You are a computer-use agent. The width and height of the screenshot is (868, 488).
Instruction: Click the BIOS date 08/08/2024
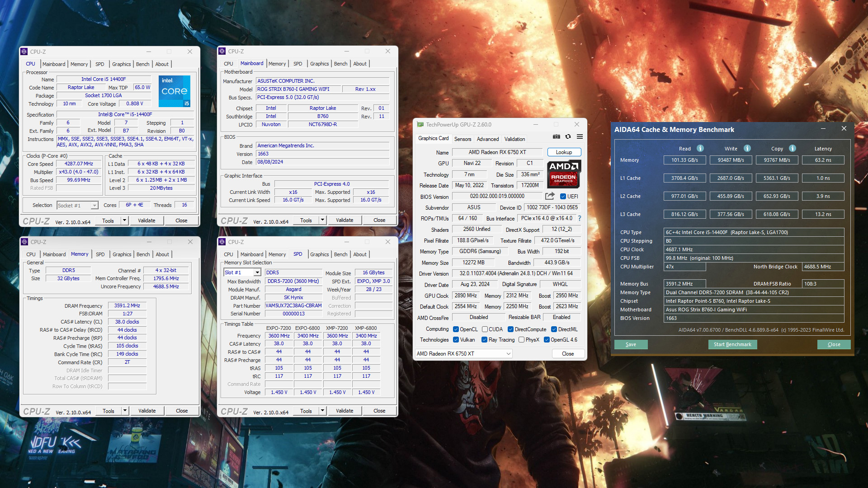tap(322, 162)
